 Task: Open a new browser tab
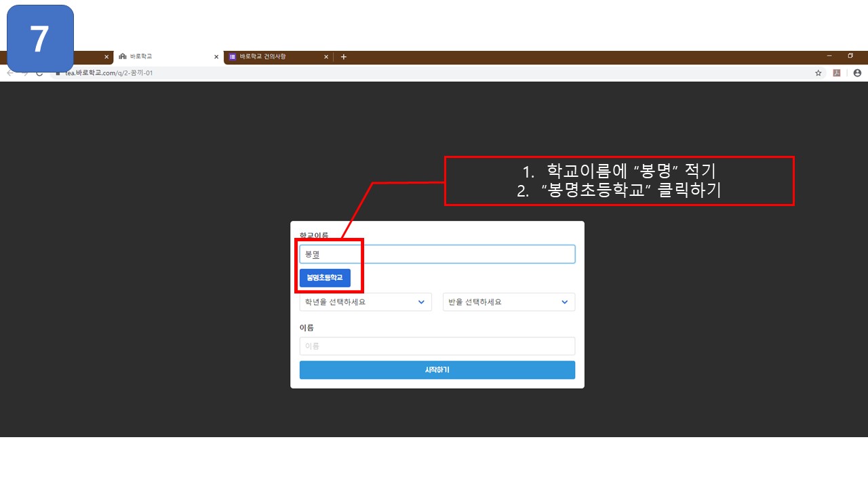344,57
